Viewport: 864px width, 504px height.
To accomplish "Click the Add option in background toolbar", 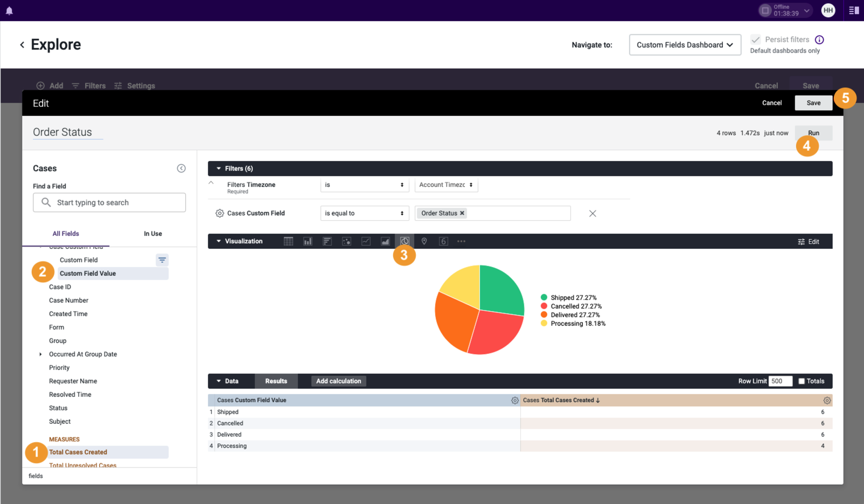I will click(50, 86).
